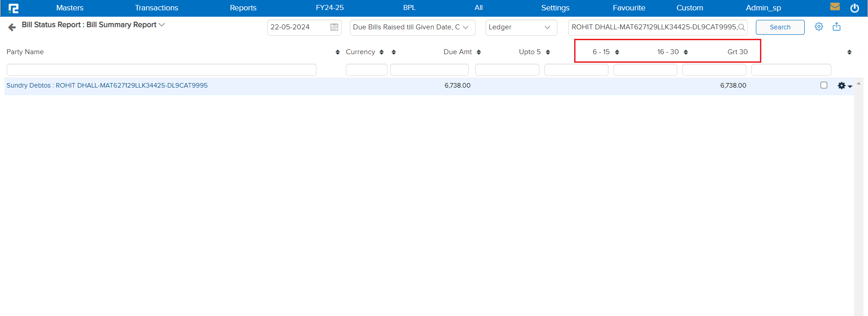Click the search magnifier in ledger field
The image size is (868, 316).
pyautogui.click(x=741, y=27)
